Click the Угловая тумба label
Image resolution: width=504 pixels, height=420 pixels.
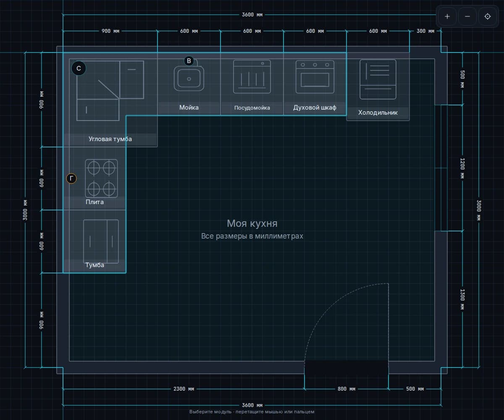[110, 139]
